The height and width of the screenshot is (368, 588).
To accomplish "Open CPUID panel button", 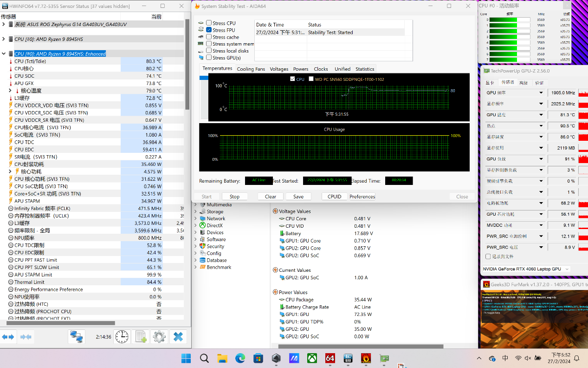I will click(x=335, y=197).
